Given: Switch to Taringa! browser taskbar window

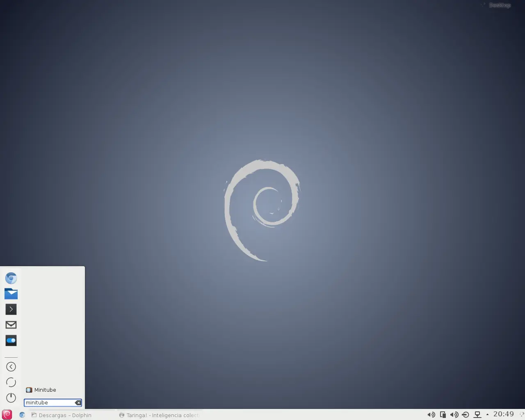Looking at the screenshot, I should [159, 415].
